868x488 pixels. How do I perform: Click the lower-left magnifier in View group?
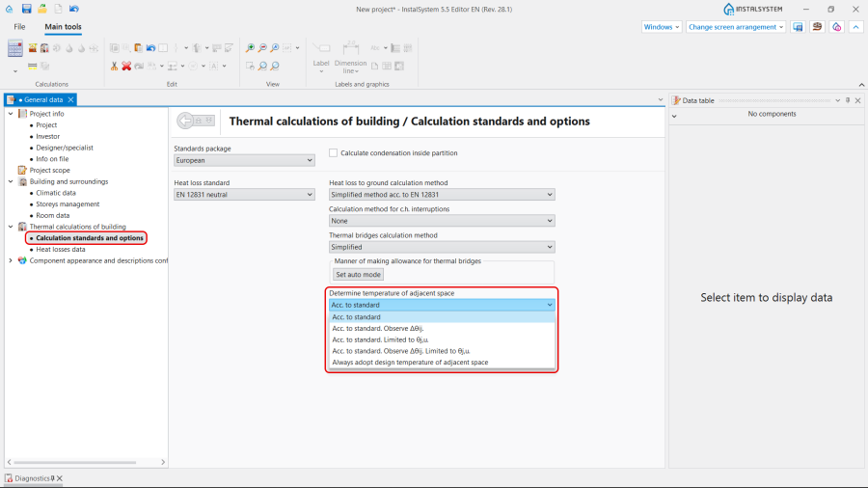(x=262, y=66)
